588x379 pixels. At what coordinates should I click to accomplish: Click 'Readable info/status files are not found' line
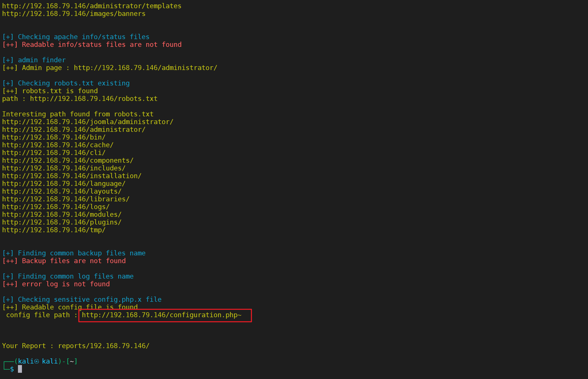pos(92,45)
